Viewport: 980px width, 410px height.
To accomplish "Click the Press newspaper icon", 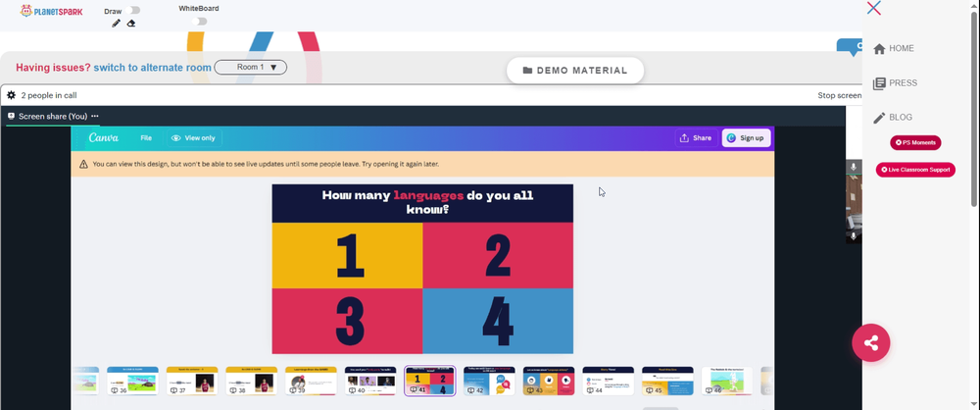I will click(x=879, y=83).
